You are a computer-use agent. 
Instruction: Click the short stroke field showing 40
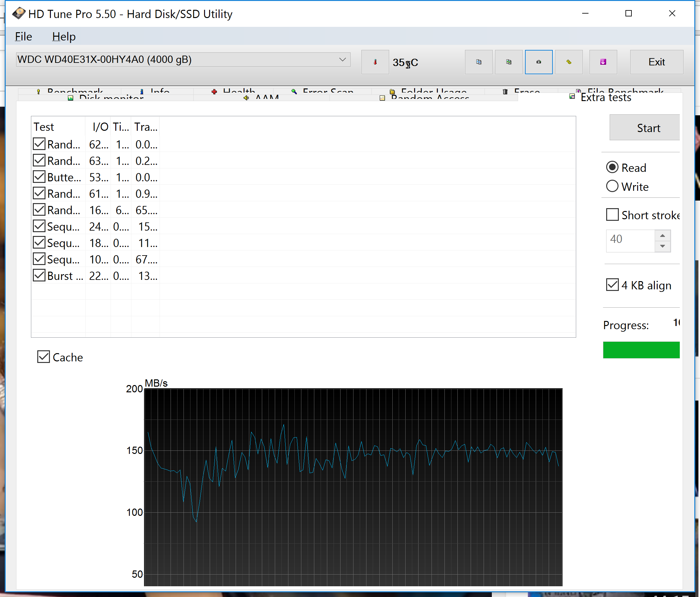[x=631, y=241]
